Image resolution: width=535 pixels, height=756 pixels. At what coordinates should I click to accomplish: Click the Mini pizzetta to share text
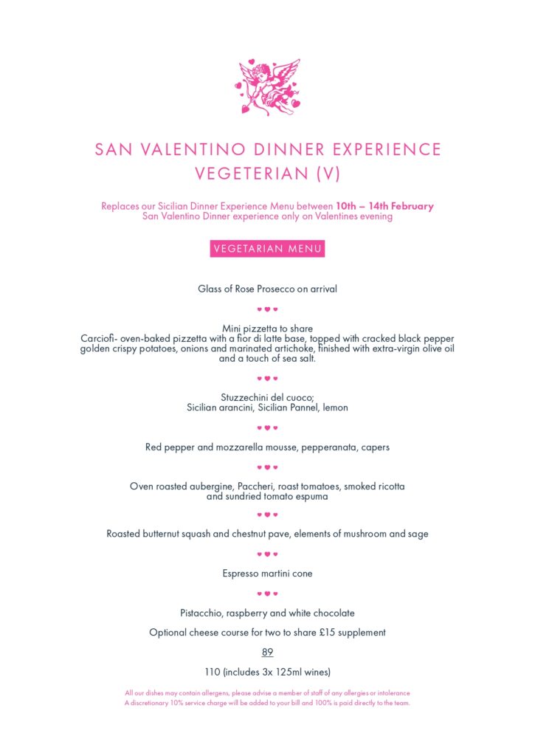click(267, 329)
